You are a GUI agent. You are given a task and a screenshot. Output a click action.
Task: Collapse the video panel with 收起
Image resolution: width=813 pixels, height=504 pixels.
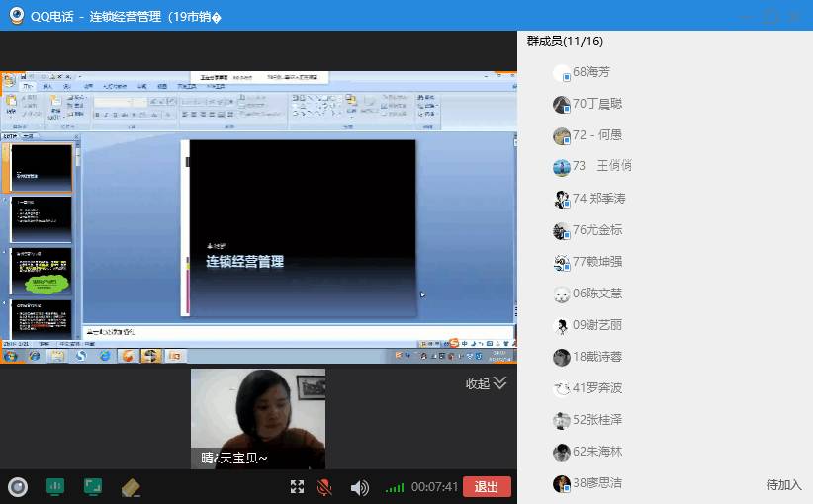(x=486, y=383)
